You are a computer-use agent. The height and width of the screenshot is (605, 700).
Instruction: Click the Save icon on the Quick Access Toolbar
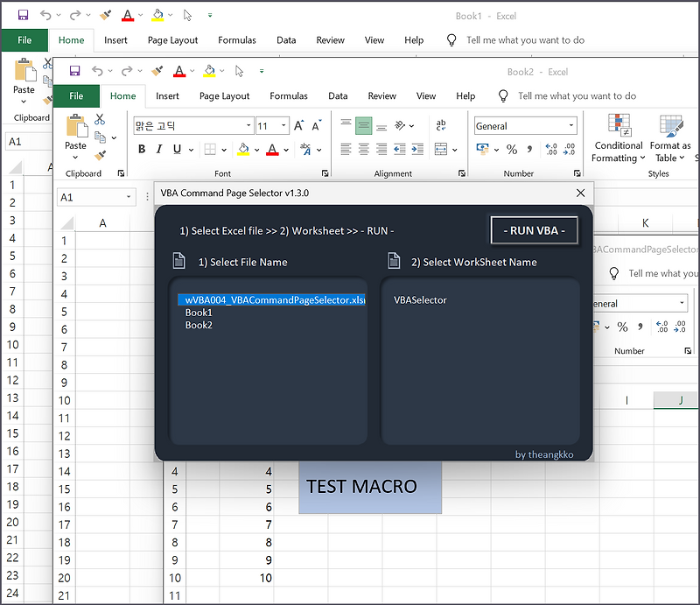click(x=74, y=71)
